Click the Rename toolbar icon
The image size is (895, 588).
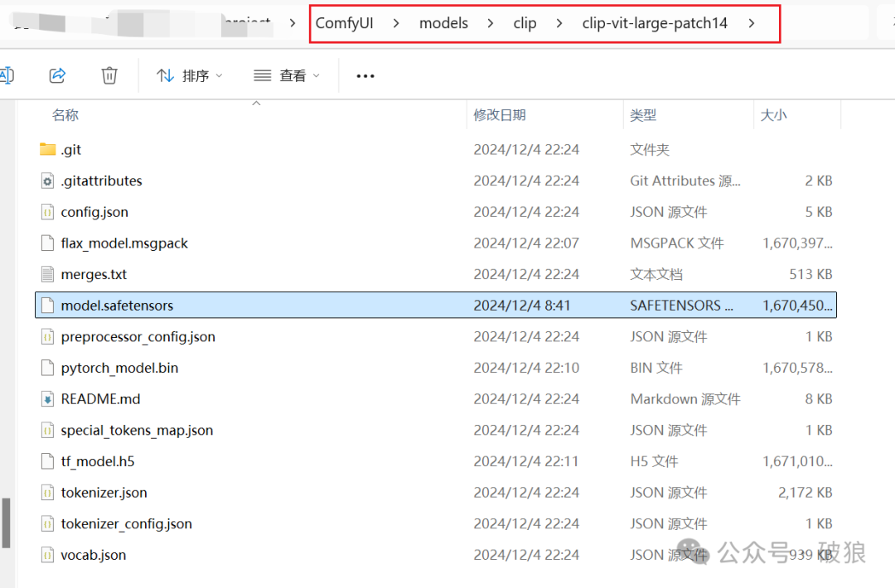tap(7, 75)
